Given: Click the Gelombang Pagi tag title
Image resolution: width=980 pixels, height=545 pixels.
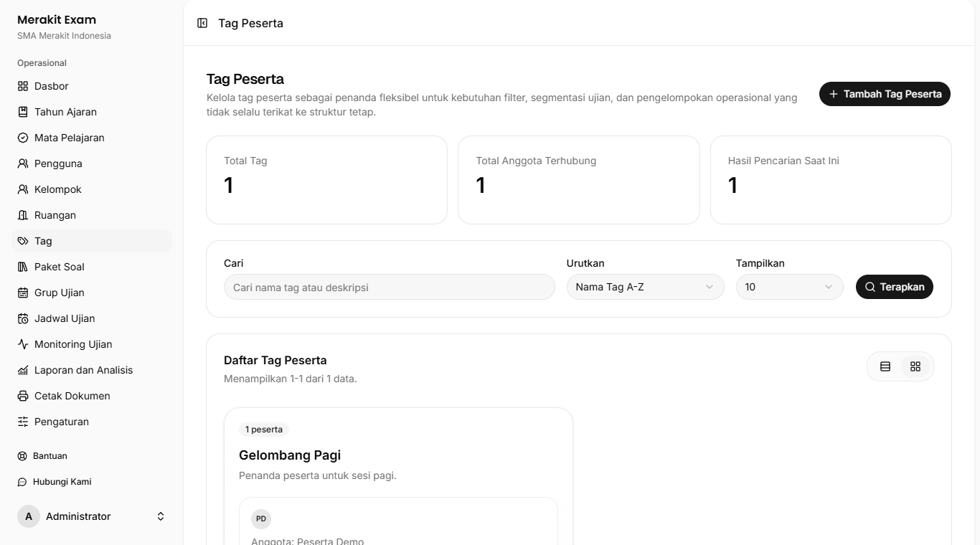Looking at the screenshot, I should pos(290,455).
